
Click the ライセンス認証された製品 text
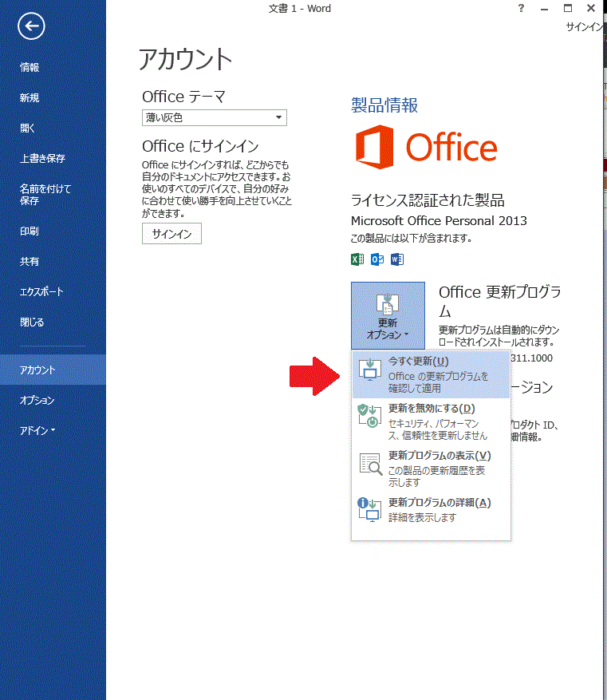428,200
